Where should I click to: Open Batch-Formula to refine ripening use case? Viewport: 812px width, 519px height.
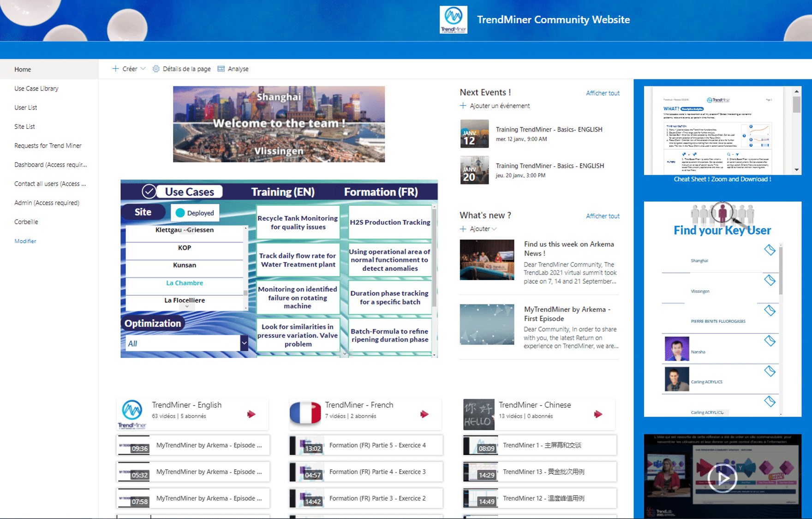pos(390,335)
